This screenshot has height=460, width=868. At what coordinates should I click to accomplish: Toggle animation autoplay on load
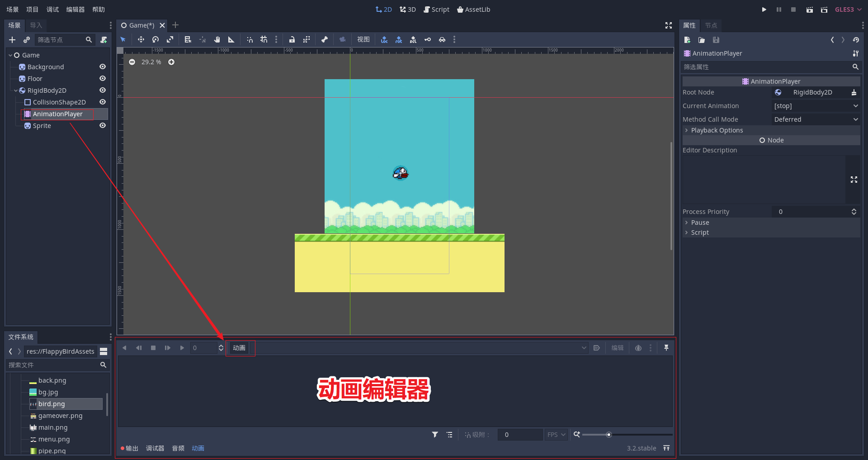pyautogui.click(x=597, y=348)
